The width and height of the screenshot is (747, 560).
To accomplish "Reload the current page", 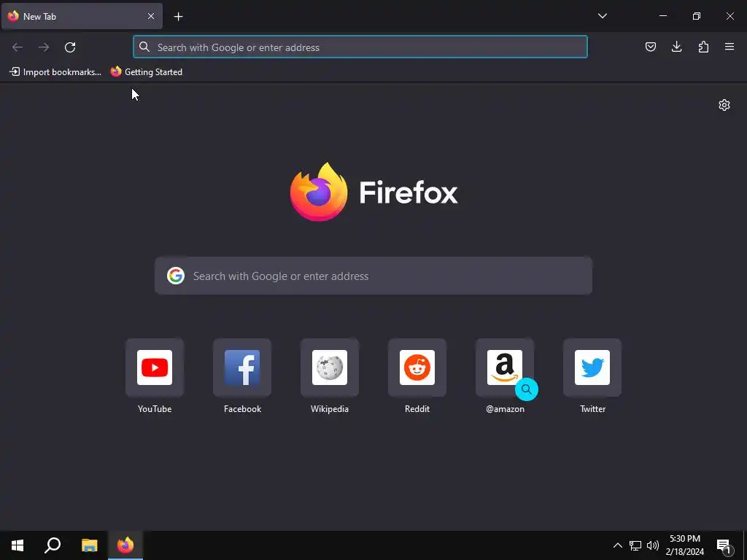I will 70,47.
